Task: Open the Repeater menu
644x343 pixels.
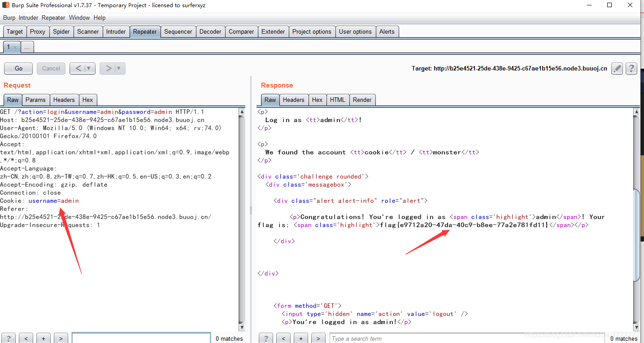Action: pos(53,18)
